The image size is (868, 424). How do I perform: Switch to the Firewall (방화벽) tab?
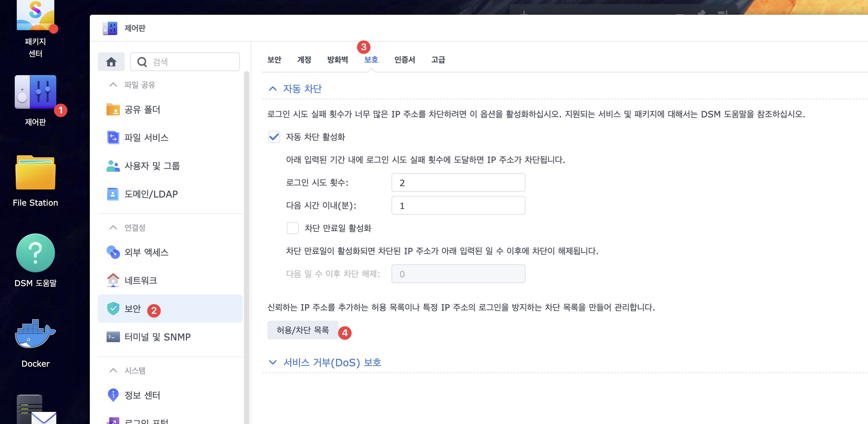[337, 60]
